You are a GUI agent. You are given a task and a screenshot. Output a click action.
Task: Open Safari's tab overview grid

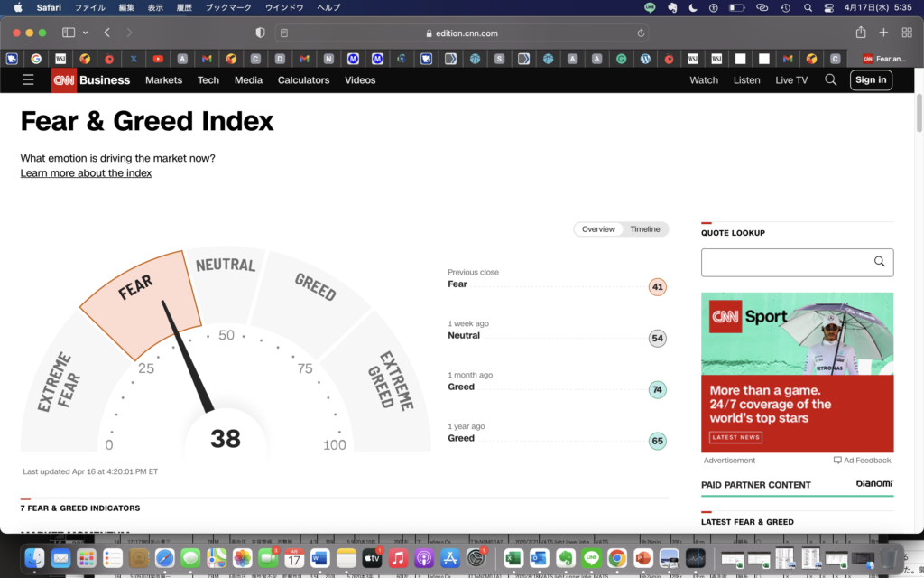907,33
